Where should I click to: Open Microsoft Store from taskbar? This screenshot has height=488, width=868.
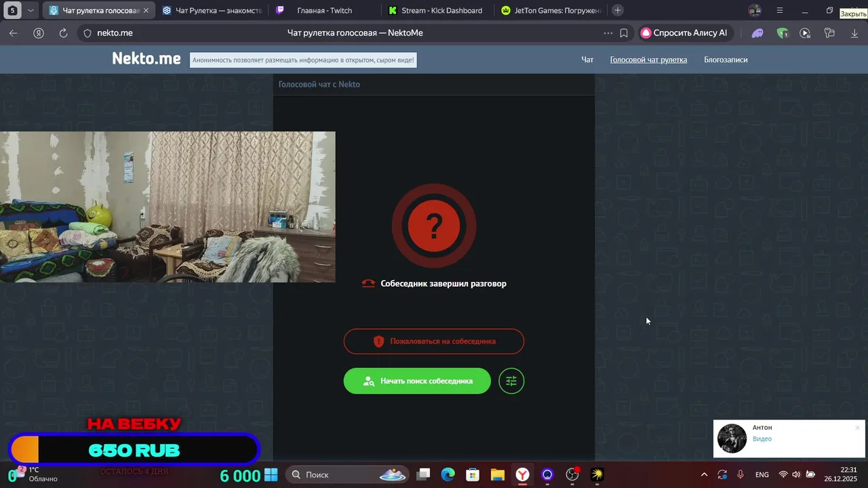[x=473, y=474]
